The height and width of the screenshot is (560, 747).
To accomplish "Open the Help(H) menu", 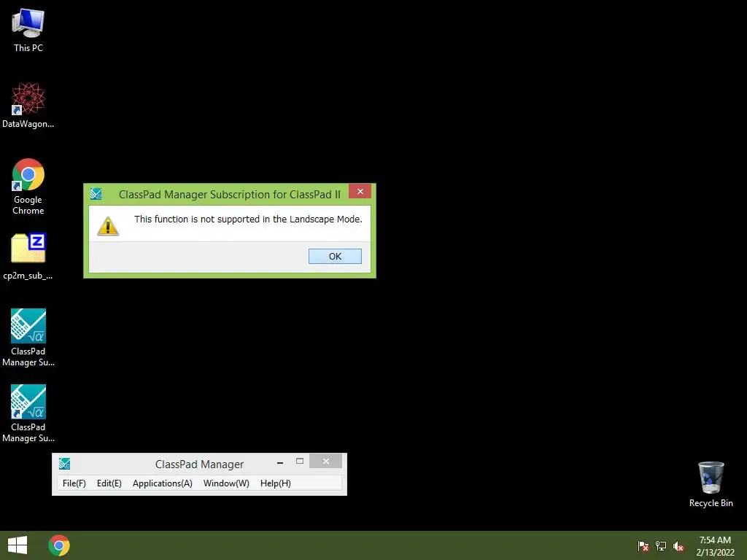I will (275, 483).
